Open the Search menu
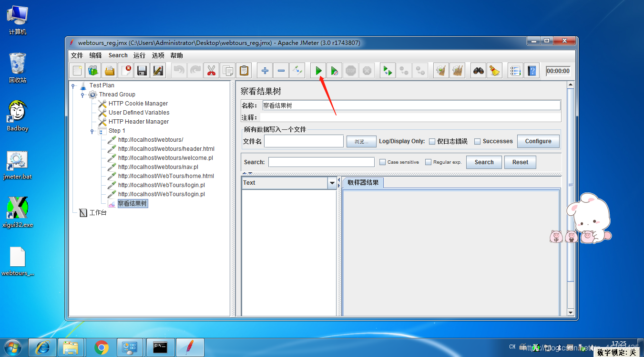644x357 pixels. click(x=118, y=55)
